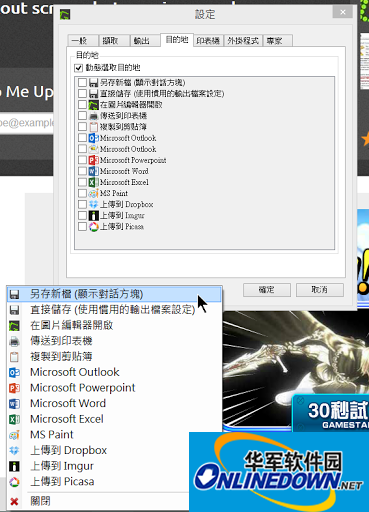Click Word icon in popup menu
The height and width of the screenshot is (512, 369).
tap(14, 404)
